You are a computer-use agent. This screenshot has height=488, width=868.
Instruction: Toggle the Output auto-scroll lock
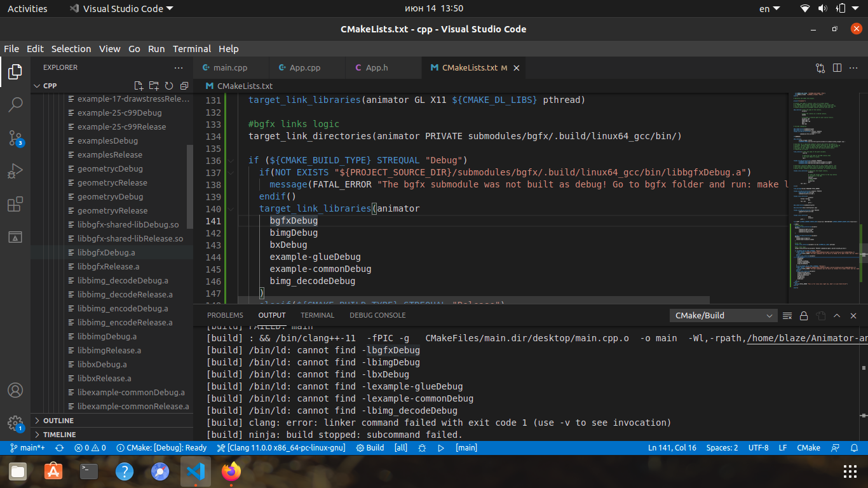coord(803,315)
